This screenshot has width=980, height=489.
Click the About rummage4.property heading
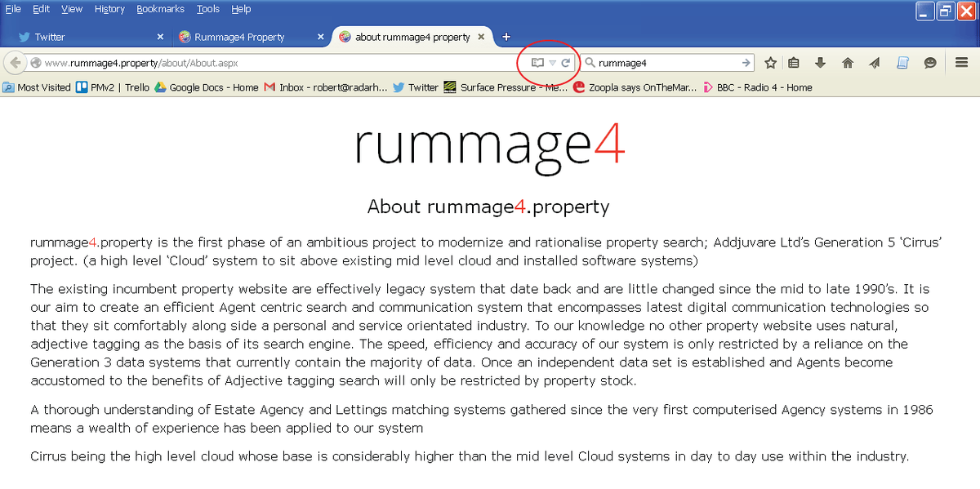(488, 207)
